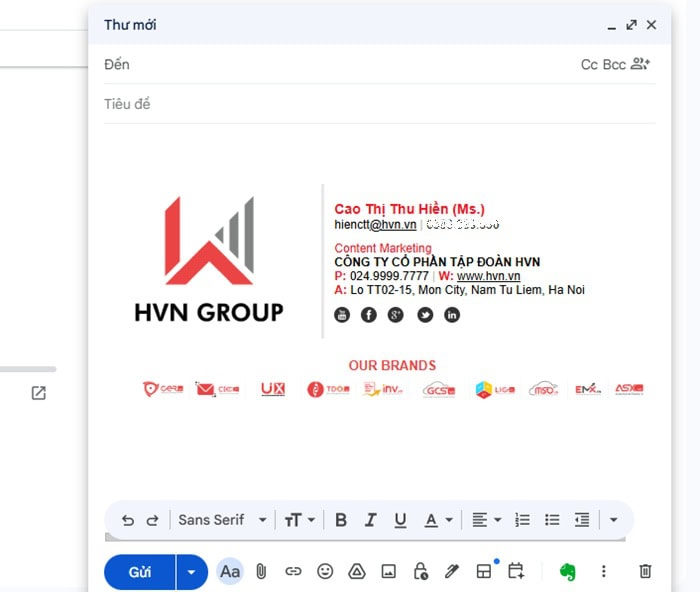This screenshot has width=700, height=592.
Task: Discard draft with the trash icon
Action: pyautogui.click(x=645, y=572)
